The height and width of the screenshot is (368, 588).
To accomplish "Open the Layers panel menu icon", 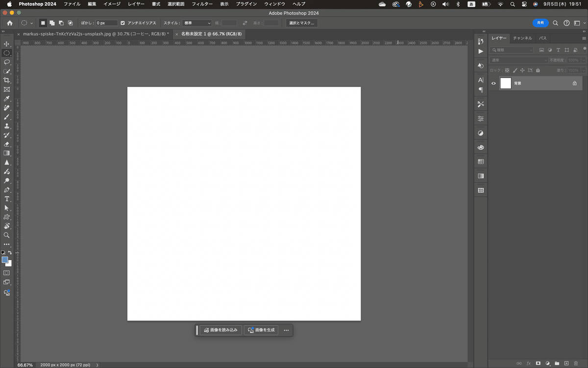I will point(584,38).
